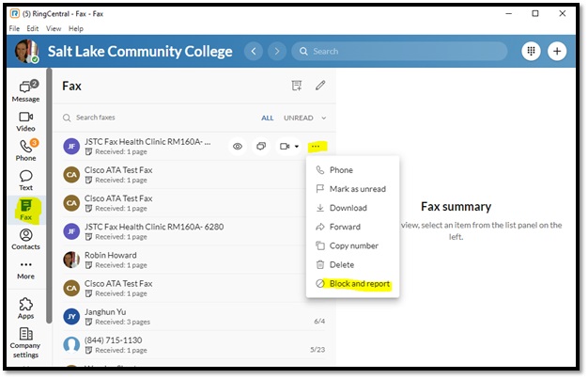The width and height of the screenshot is (588, 379).
Task: Click the plus new action button
Action: [557, 51]
